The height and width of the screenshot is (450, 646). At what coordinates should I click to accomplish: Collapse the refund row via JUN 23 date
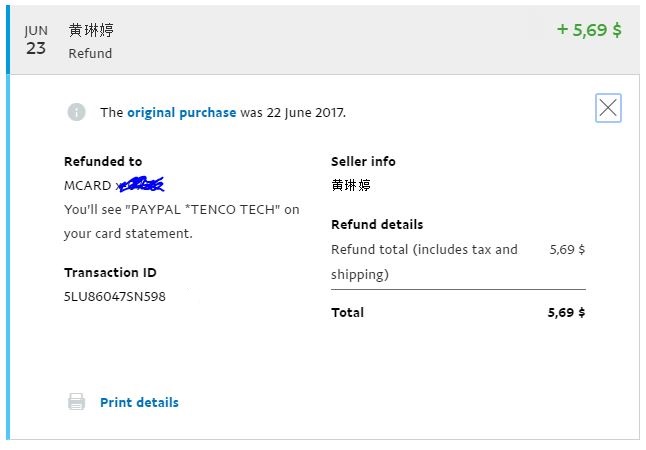click(36, 40)
